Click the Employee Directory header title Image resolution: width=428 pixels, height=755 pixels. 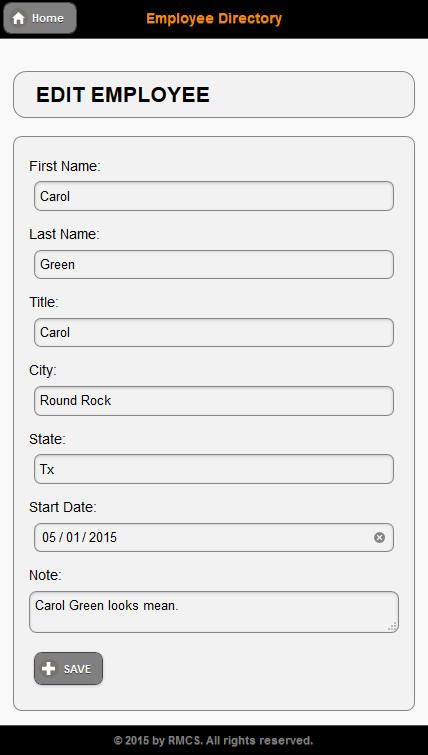click(214, 18)
